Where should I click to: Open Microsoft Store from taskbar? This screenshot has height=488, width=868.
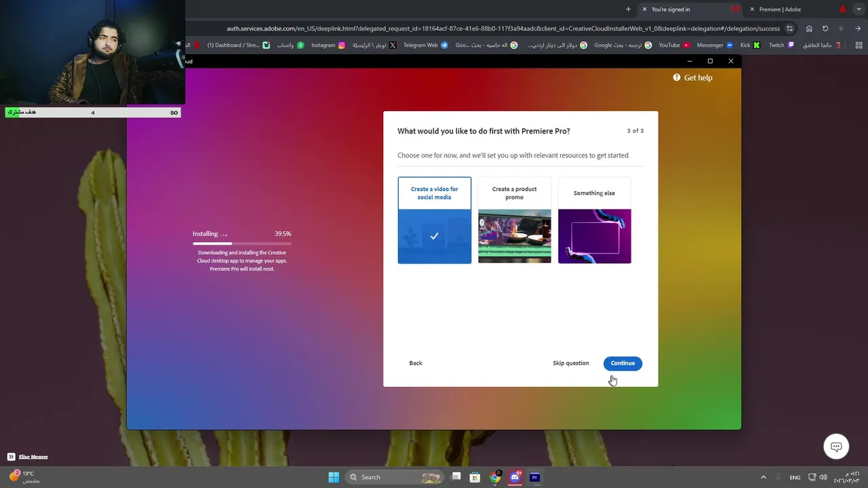click(475, 477)
